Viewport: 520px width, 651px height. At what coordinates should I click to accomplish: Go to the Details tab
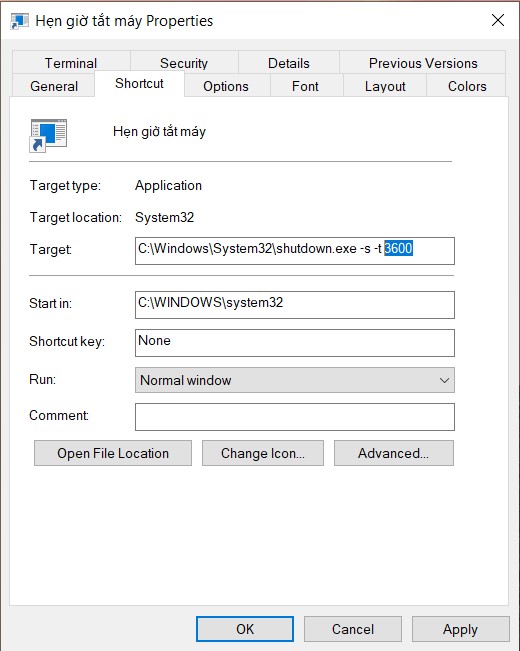point(289,63)
